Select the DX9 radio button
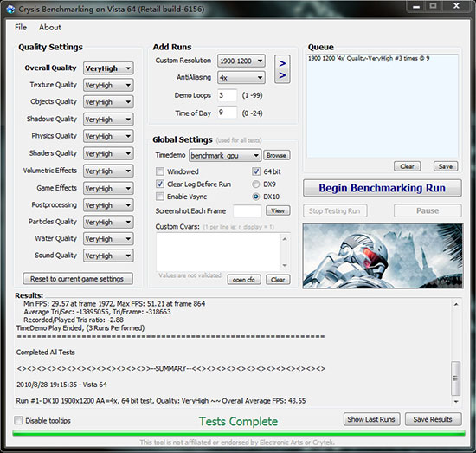476x453 pixels. (256, 184)
